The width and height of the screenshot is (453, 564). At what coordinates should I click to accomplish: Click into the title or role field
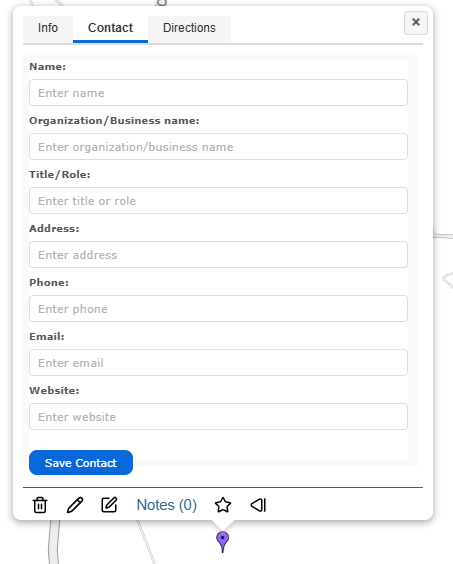(x=218, y=201)
